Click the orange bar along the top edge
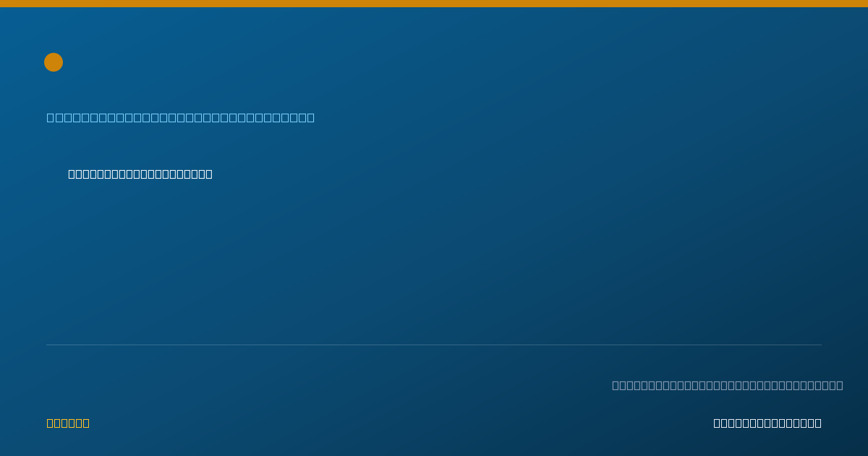Image resolution: width=868 pixels, height=456 pixels. [434, 4]
